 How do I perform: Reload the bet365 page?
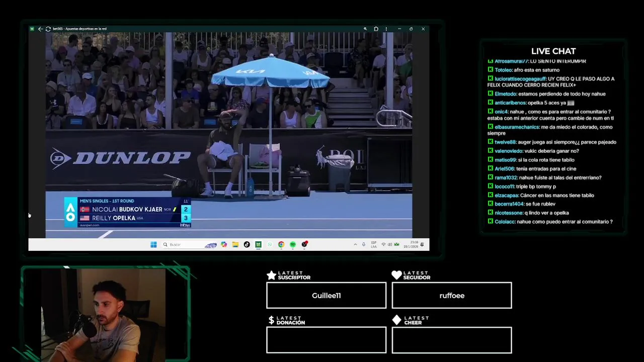pos(48,29)
